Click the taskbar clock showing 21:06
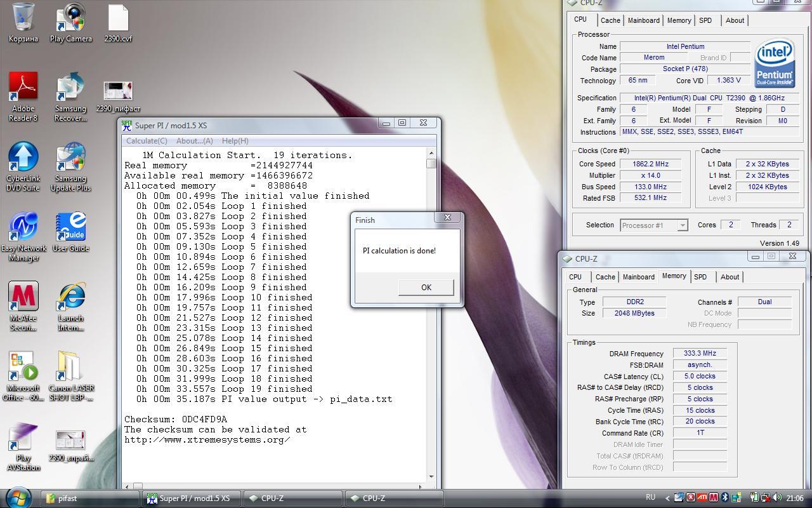 [x=795, y=498]
